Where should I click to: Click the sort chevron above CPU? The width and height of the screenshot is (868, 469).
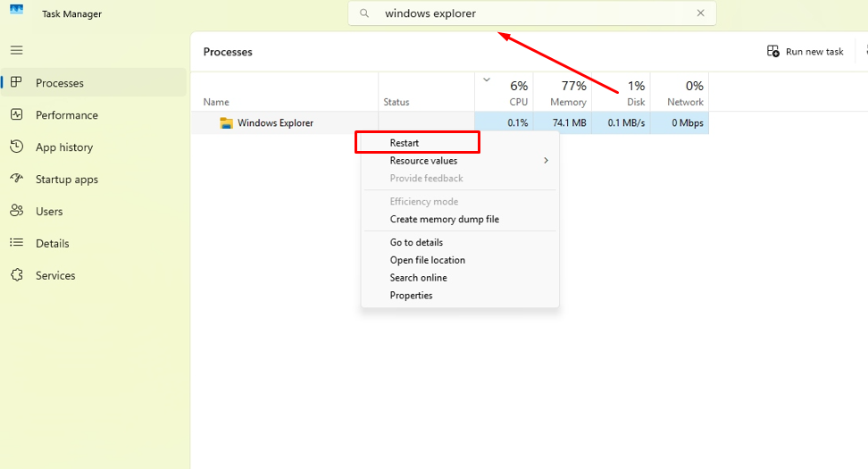click(487, 80)
